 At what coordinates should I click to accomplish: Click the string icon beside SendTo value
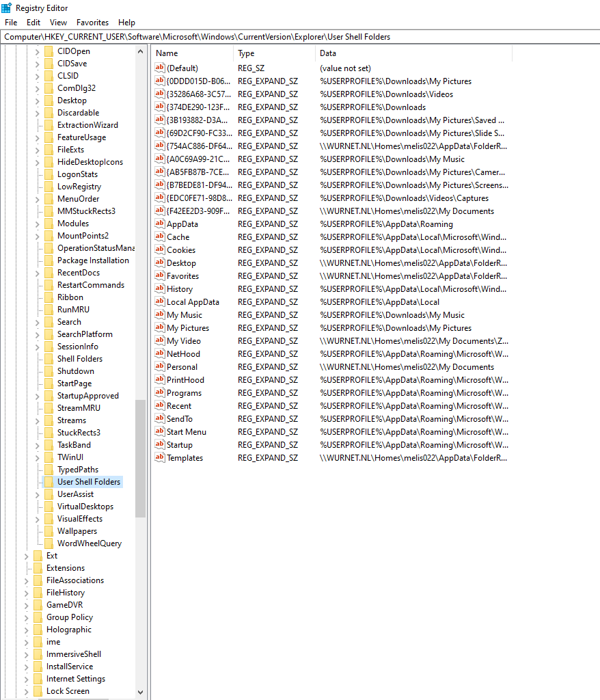160,418
